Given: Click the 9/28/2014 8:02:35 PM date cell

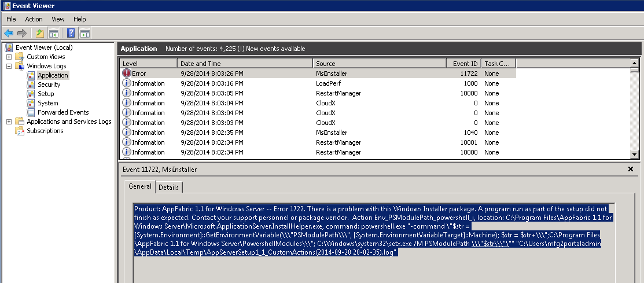Looking at the screenshot, I should coord(212,133).
